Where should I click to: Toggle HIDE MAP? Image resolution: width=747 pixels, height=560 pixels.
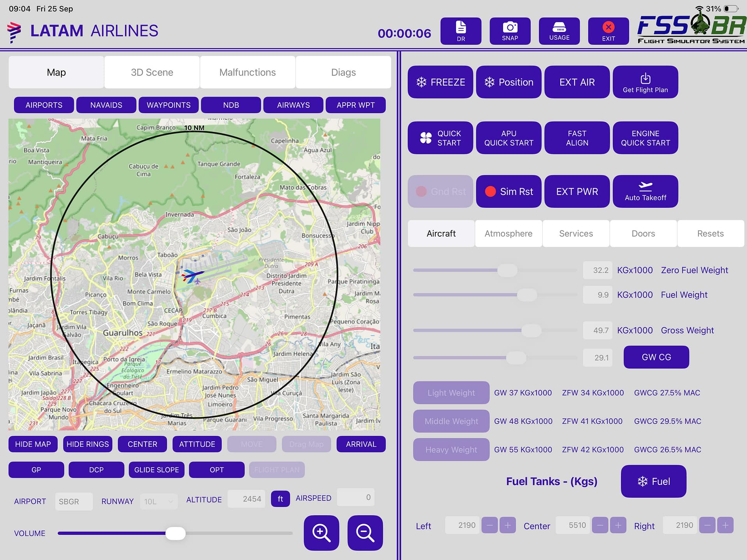pos(33,444)
